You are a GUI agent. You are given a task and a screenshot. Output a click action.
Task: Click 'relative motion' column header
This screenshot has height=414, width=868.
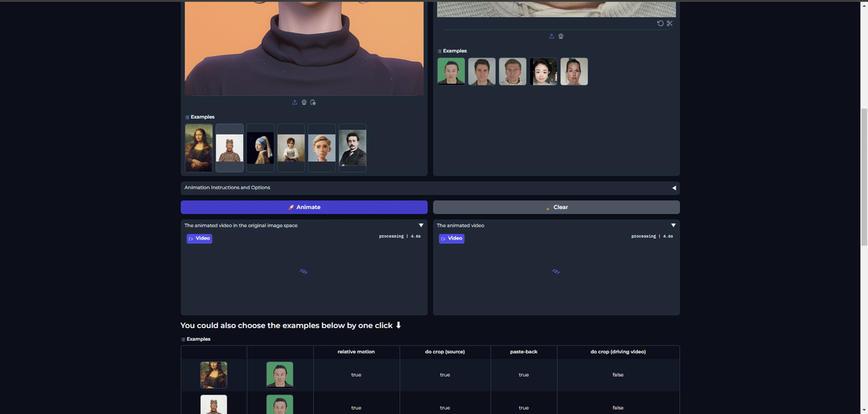click(356, 352)
